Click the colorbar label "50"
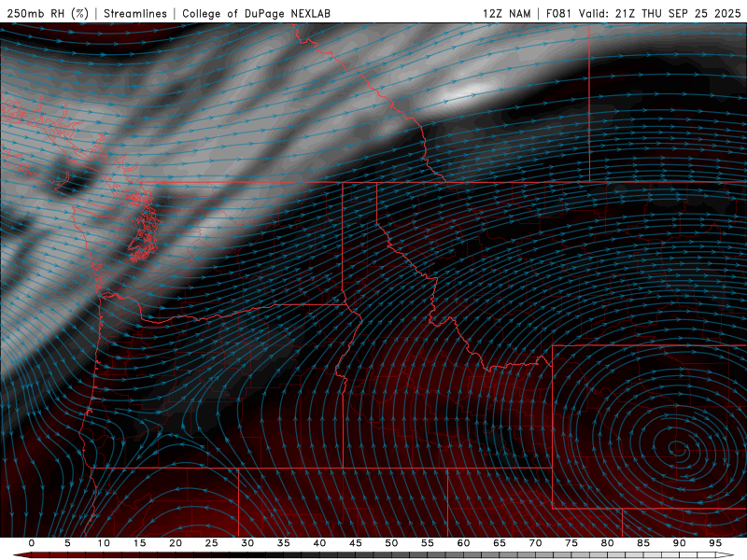The height and width of the screenshot is (560, 747). click(x=391, y=543)
